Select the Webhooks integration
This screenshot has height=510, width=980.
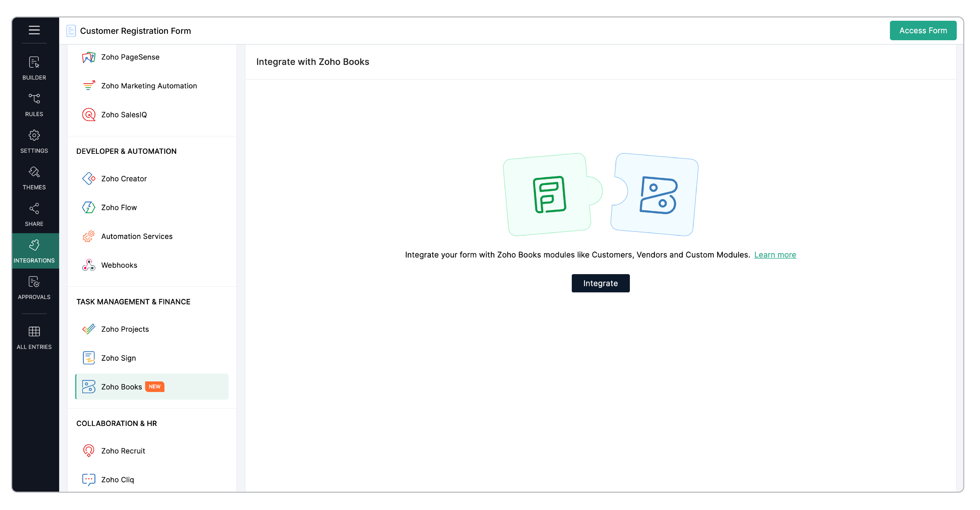coord(119,265)
